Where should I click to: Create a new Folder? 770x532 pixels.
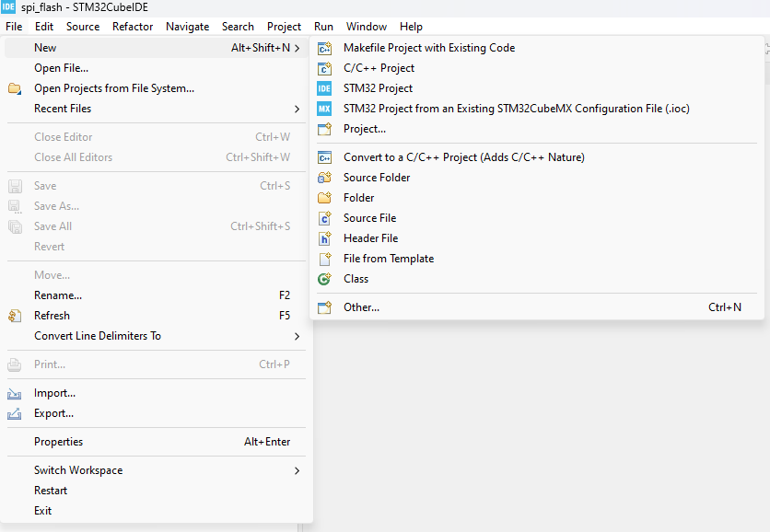coord(358,197)
